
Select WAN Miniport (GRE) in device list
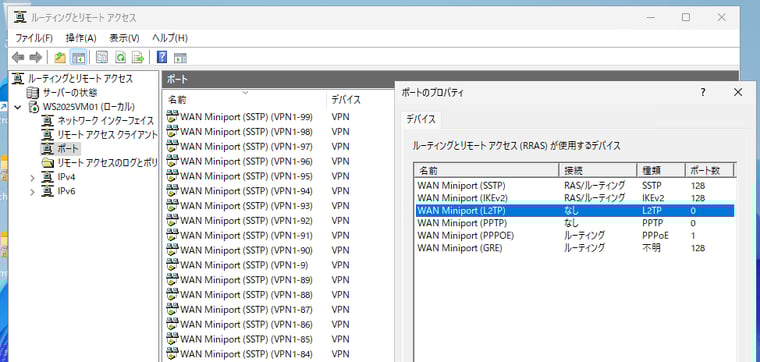[575, 248]
